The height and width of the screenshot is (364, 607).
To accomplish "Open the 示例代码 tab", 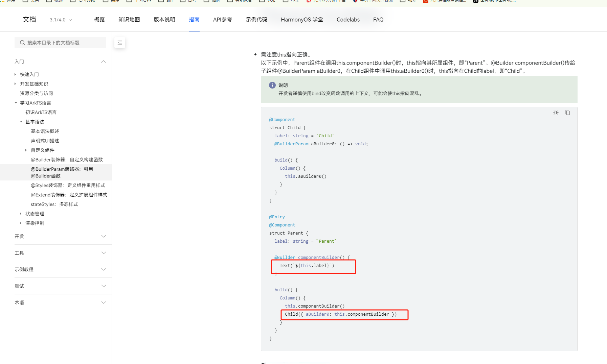I will (x=256, y=20).
